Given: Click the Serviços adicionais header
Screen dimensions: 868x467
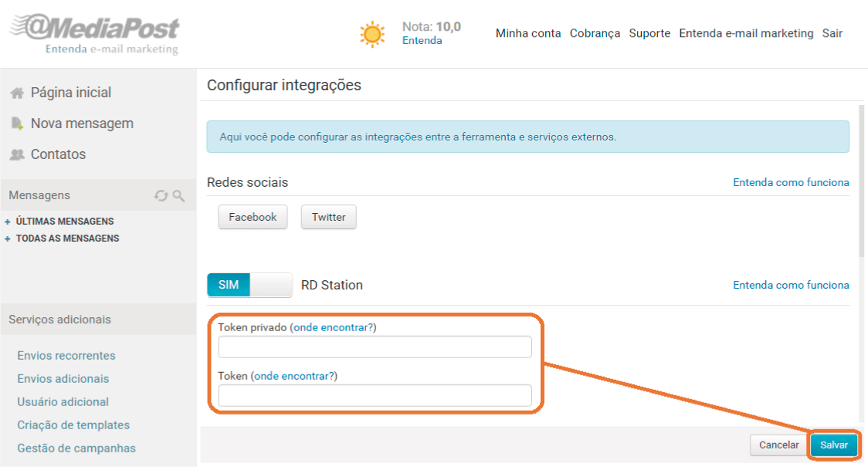Looking at the screenshot, I should click(59, 320).
